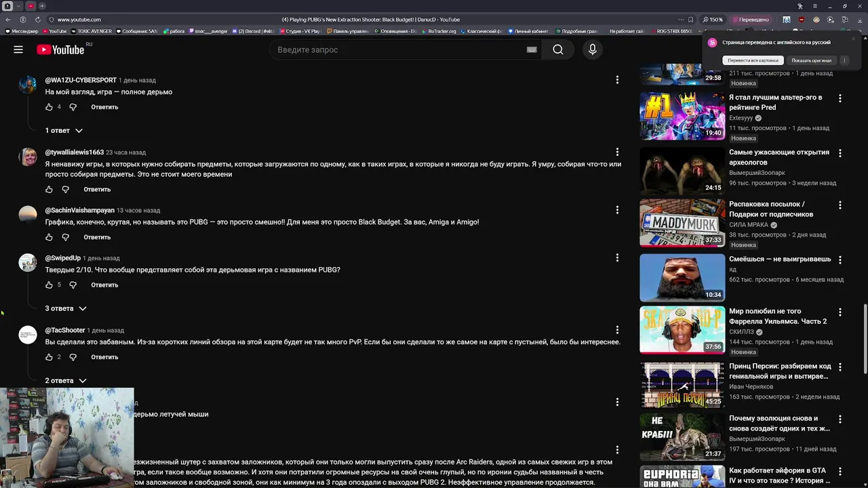The width and height of the screenshot is (868, 488).
Task: Open 'Почему эволюция снова' video thumbnail
Action: (x=682, y=436)
